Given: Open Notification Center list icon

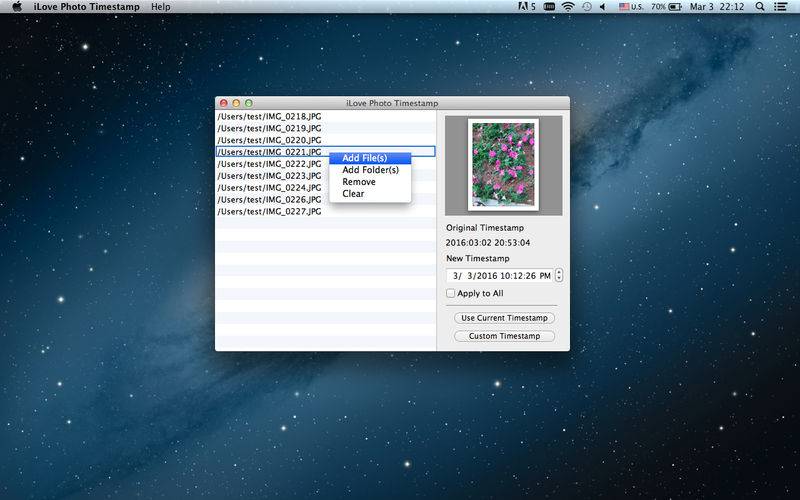Looking at the screenshot, I should coord(780,7).
